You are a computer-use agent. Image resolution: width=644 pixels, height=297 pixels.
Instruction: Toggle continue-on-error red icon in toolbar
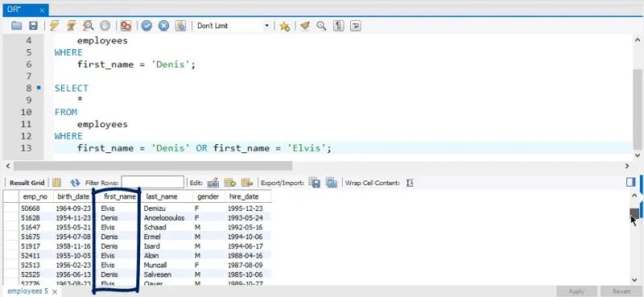click(x=126, y=26)
